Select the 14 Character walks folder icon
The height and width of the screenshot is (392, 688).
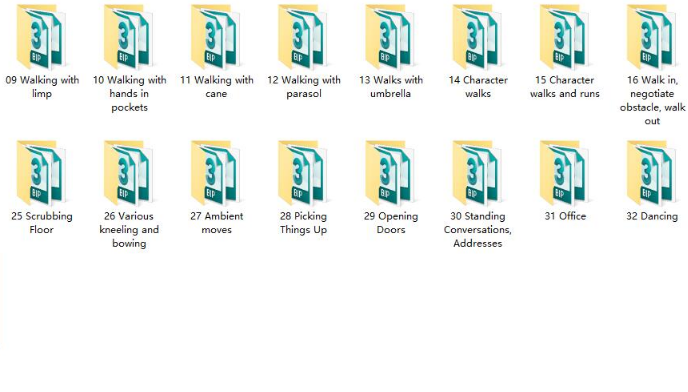point(478,37)
